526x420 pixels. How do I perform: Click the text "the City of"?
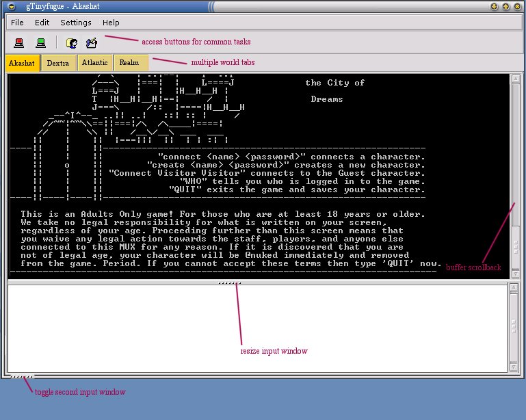click(334, 83)
